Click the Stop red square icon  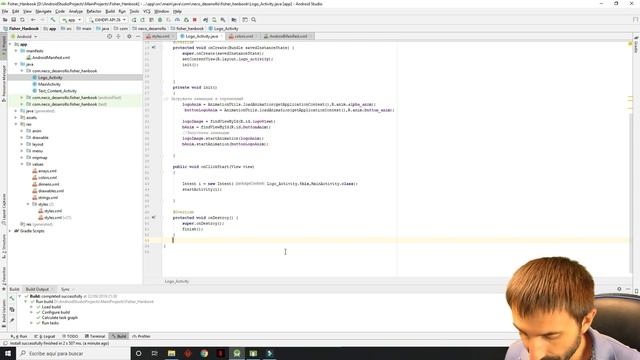pyautogui.click(x=195, y=20)
